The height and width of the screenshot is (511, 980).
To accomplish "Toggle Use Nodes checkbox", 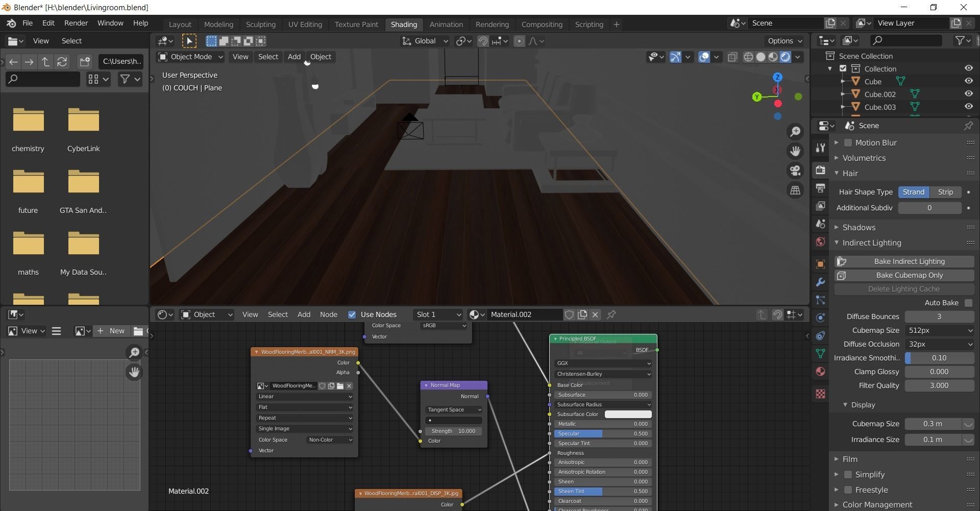I will point(352,314).
